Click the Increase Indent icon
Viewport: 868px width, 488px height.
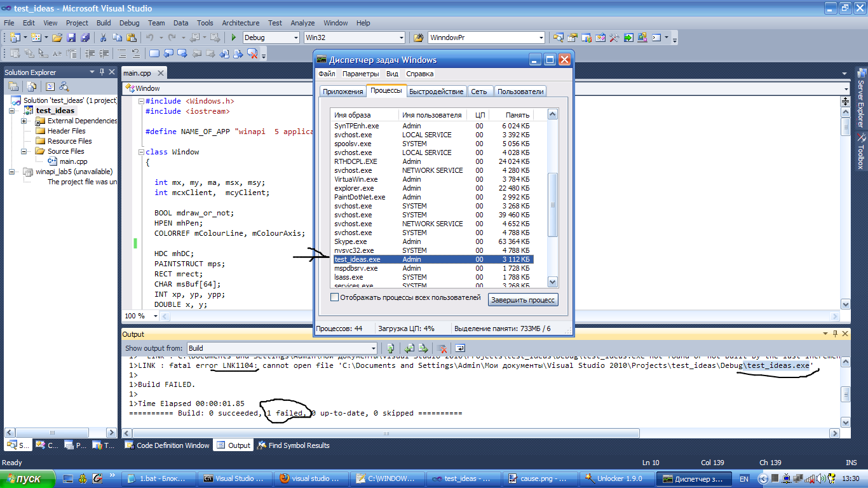click(x=104, y=53)
